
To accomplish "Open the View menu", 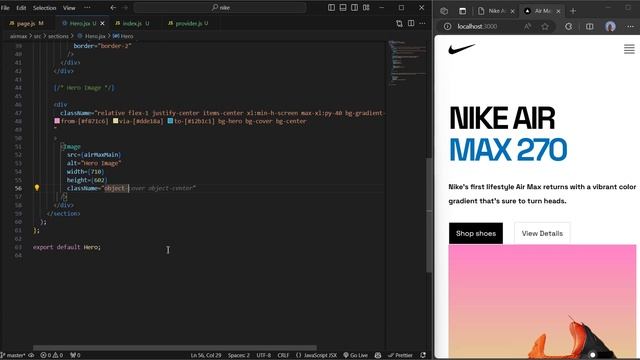I will point(69,8).
